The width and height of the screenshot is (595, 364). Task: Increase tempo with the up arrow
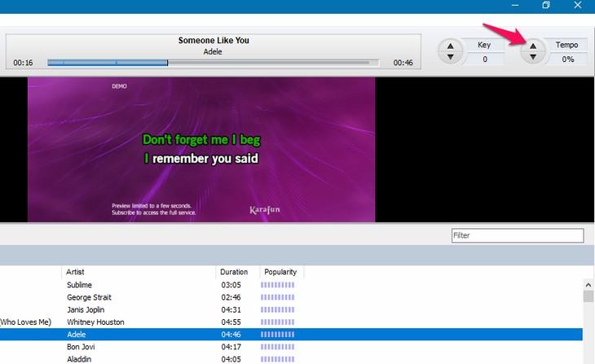tap(533, 46)
